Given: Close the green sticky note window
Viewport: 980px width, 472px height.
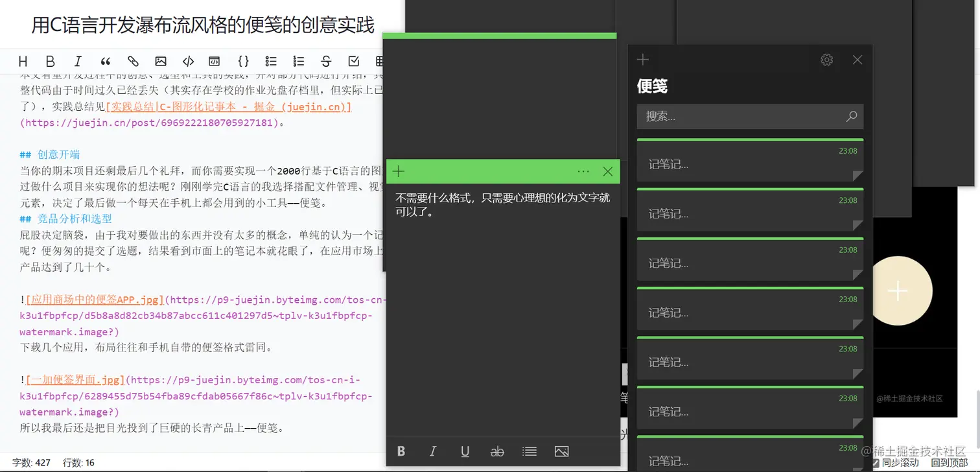Looking at the screenshot, I should coord(608,171).
